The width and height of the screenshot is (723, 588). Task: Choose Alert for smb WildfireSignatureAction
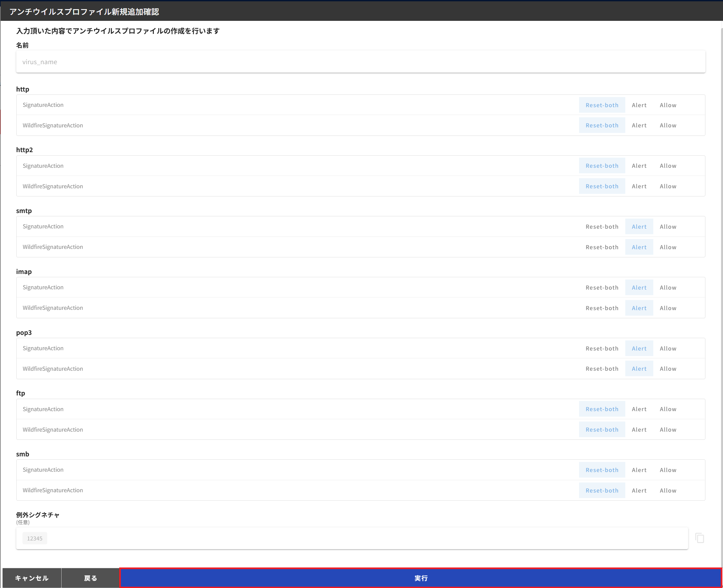639,491
